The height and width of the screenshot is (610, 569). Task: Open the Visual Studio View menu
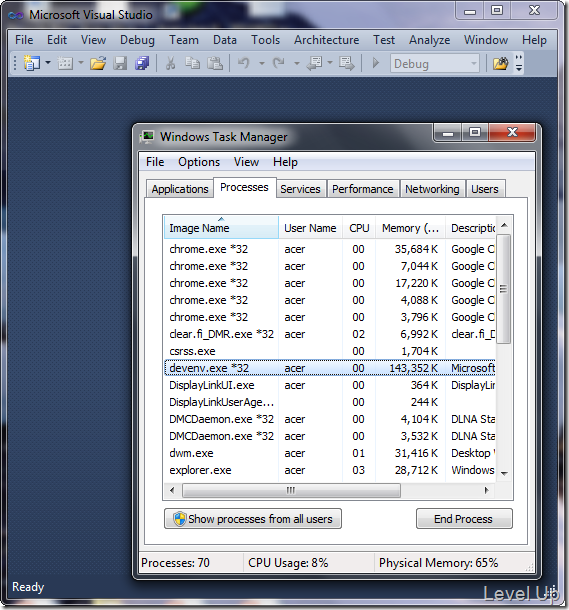[93, 40]
